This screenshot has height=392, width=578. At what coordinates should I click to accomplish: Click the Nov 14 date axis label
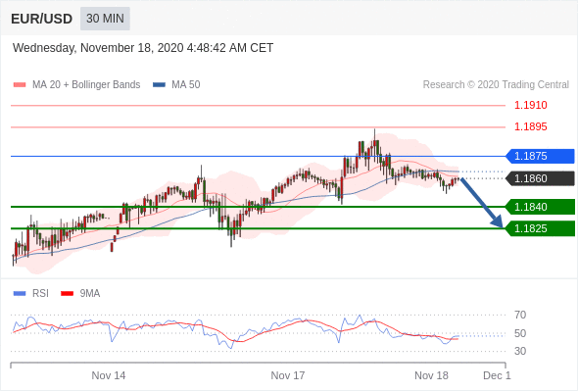point(109,375)
